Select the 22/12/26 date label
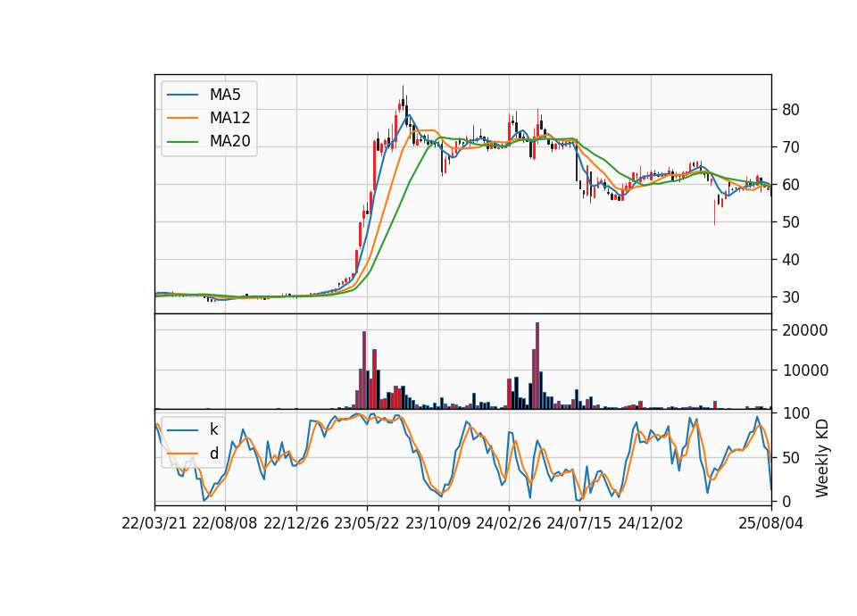The image size is (857, 616). [x=296, y=523]
